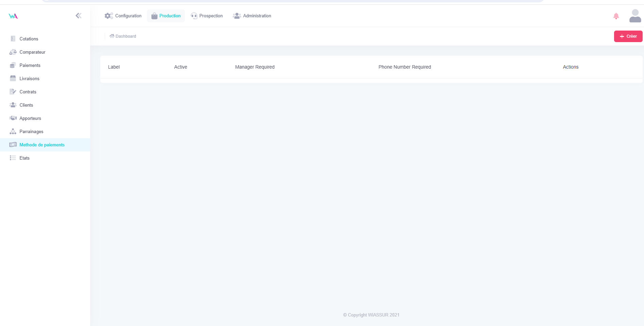Click the Cotations sidebar icon
644x326 pixels.
pos(13,39)
